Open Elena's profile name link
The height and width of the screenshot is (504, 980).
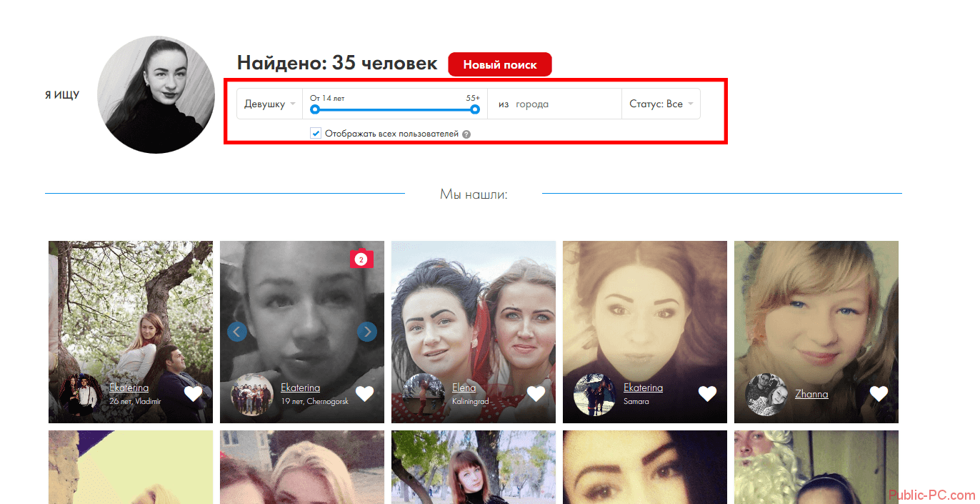click(464, 388)
